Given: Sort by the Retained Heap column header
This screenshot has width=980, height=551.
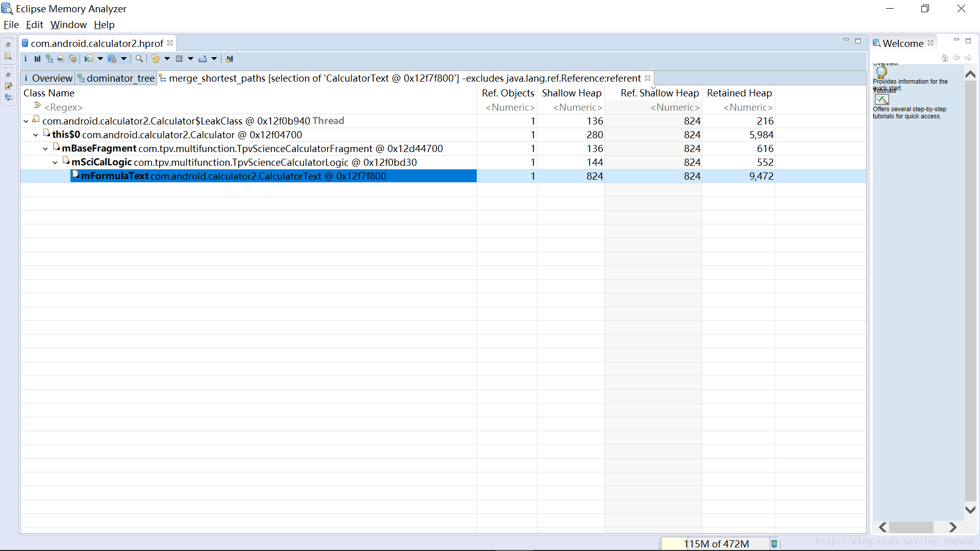Looking at the screenshot, I should point(739,93).
